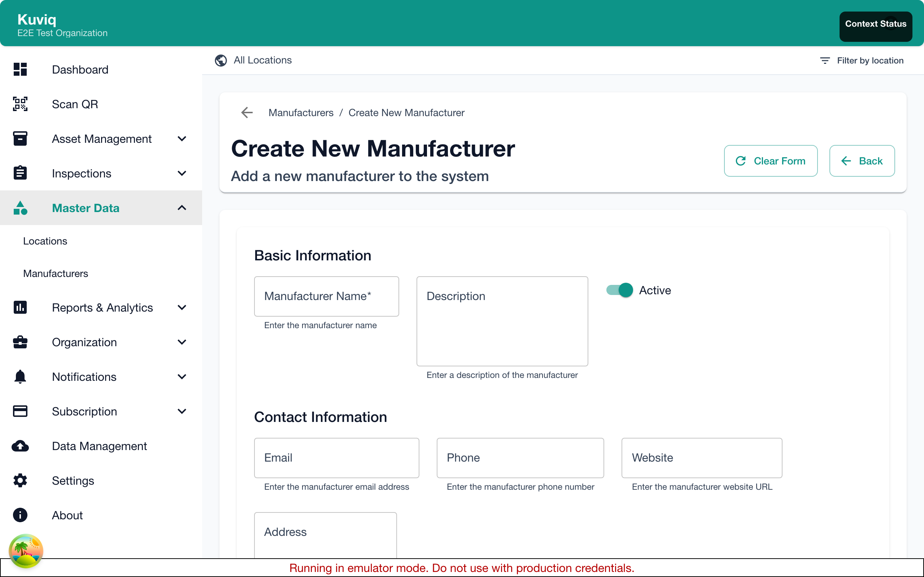Click the Clear Form button
This screenshot has height=577, width=924.
pos(771,161)
